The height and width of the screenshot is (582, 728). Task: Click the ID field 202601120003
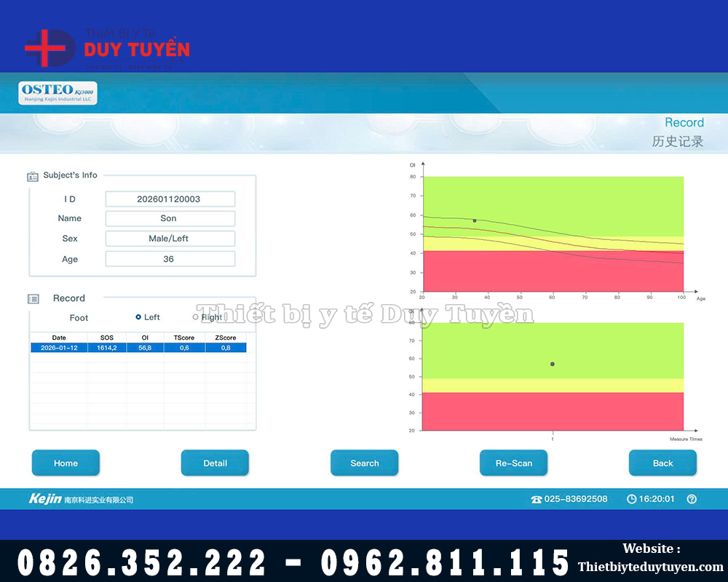coord(170,199)
